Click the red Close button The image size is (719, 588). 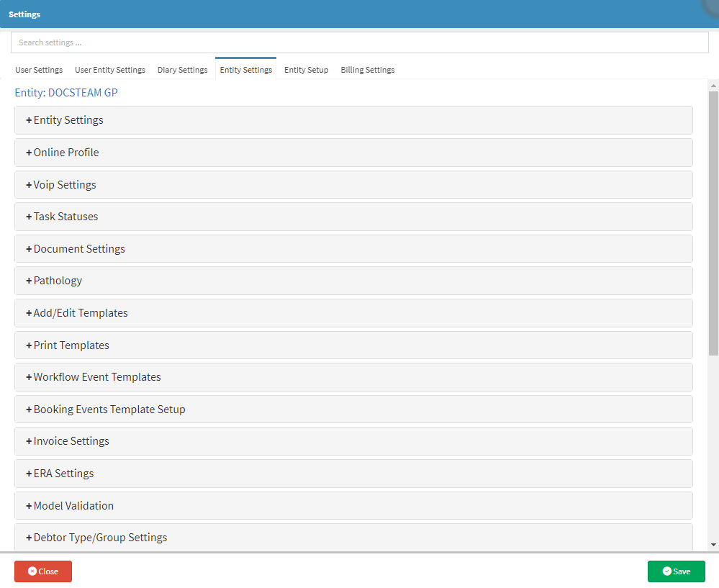click(x=43, y=571)
